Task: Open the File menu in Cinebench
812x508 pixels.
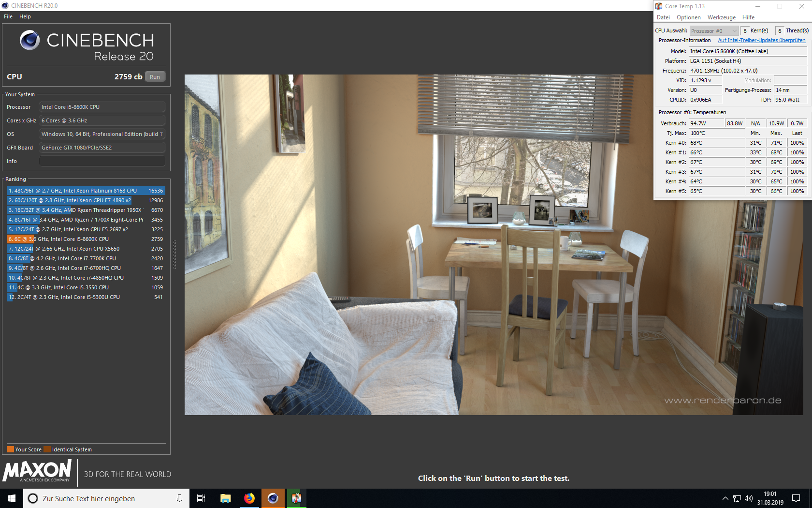Action: (x=8, y=16)
